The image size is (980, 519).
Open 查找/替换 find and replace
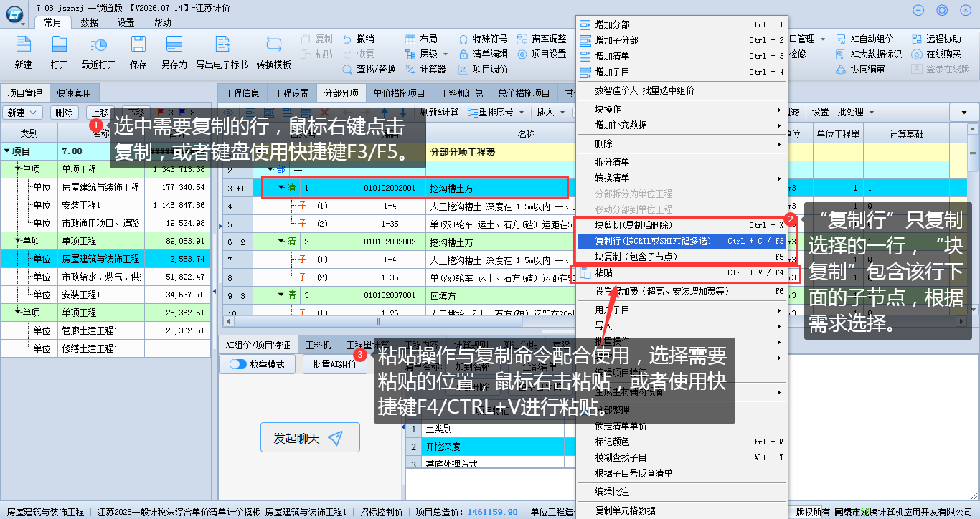coord(369,69)
